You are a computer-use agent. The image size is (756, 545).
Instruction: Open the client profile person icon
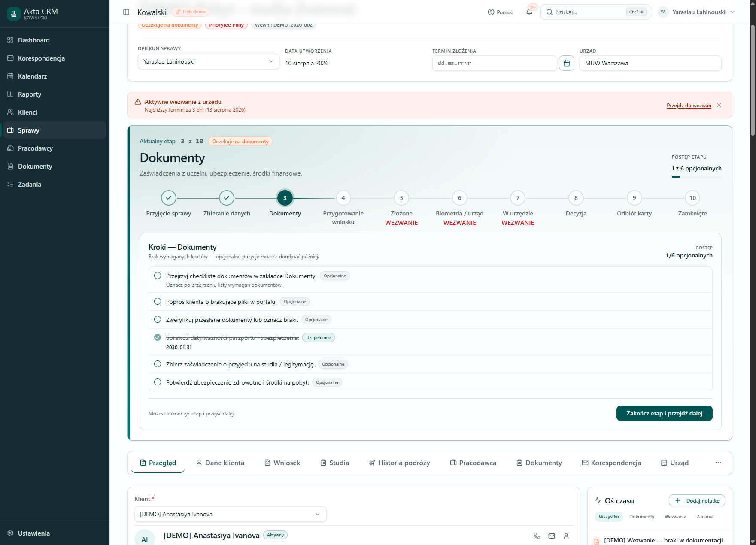[x=566, y=536]
